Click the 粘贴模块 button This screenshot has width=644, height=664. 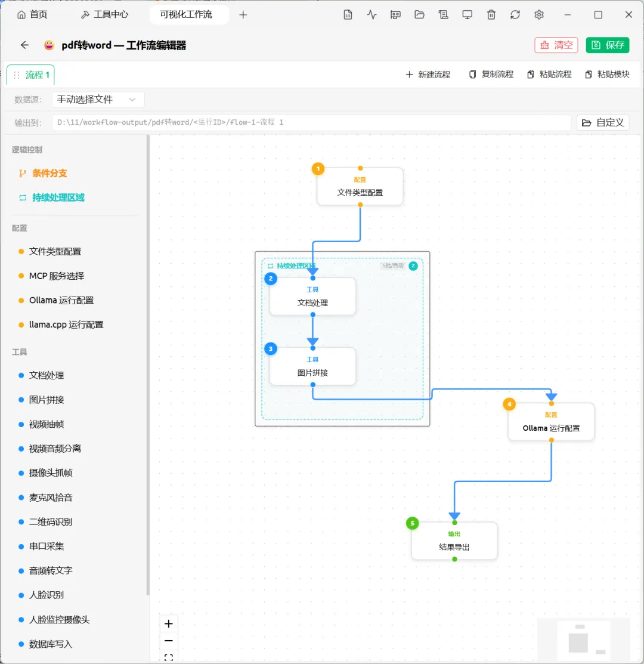click(607, 75)
